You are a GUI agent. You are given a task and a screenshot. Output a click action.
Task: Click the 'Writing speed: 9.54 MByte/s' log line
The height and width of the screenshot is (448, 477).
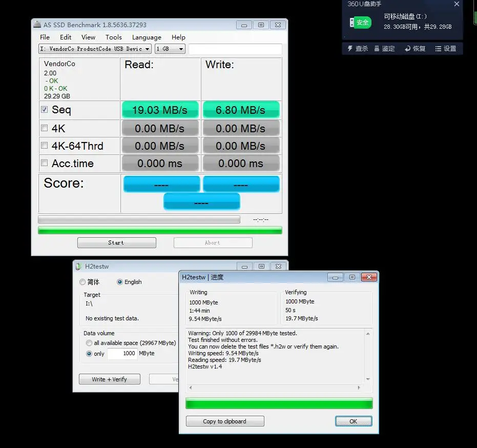click(223, 353)
